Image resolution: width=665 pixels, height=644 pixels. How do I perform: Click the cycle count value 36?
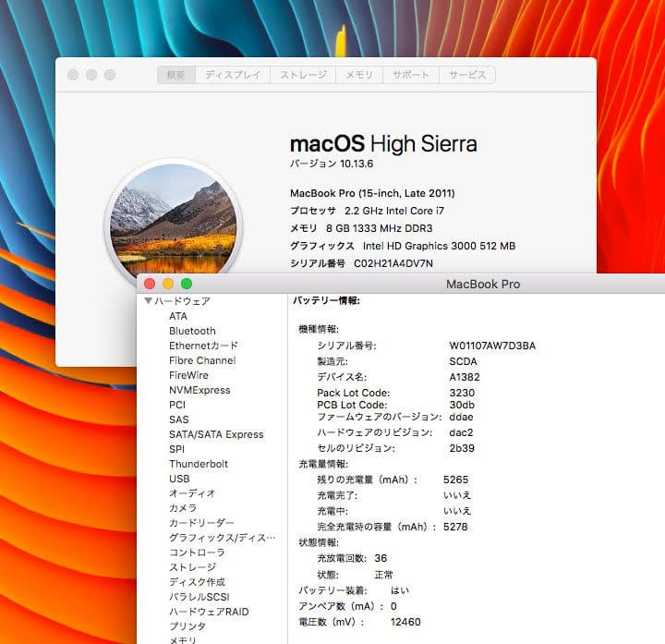click(x=381, y=558)
